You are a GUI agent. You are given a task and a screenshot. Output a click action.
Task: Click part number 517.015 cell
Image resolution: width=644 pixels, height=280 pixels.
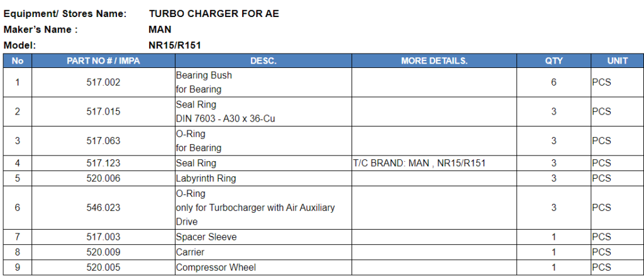pos(103,111)
